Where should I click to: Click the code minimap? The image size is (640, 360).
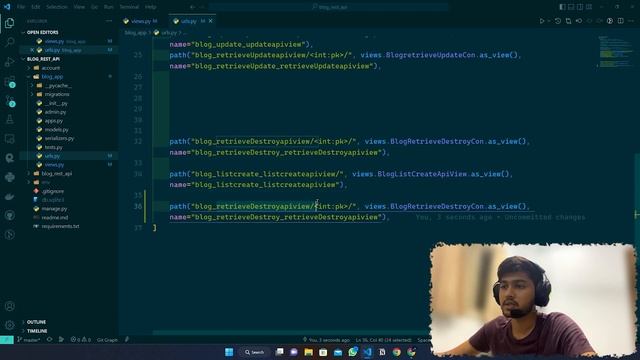point(615,52)
